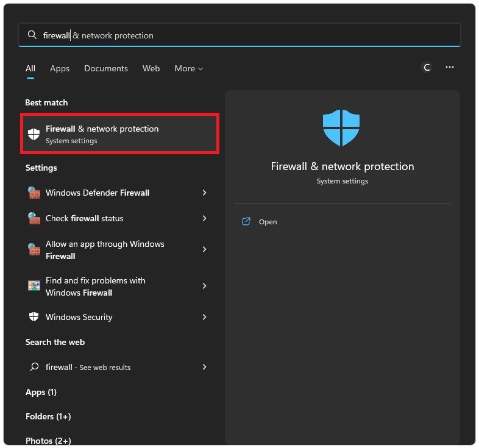
Task: Click the magnifier icon beside firewall web result
Action: pos(34,367)
